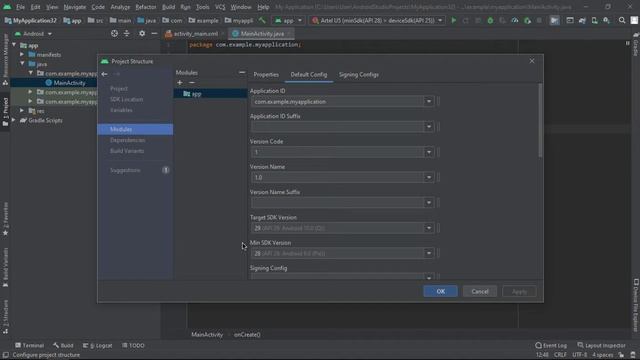Open the Android view selector dropdown
Screen dimensions: 640x360
click(x=33, y=33)
